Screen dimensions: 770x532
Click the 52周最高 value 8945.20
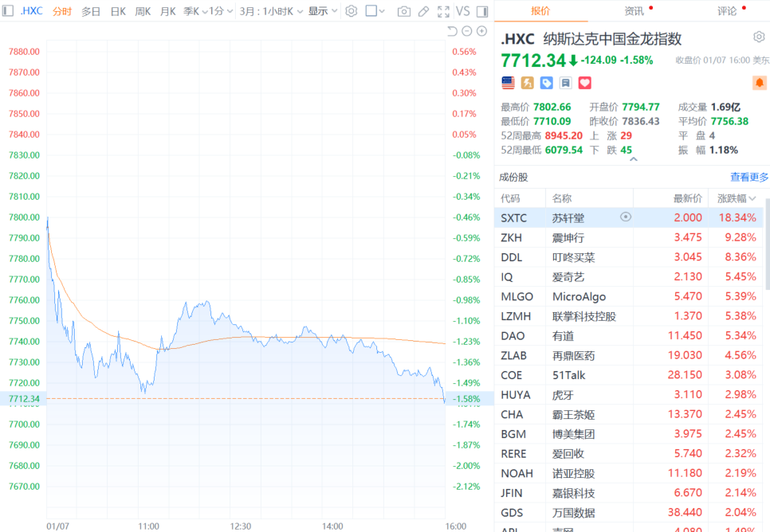[564, 135]
